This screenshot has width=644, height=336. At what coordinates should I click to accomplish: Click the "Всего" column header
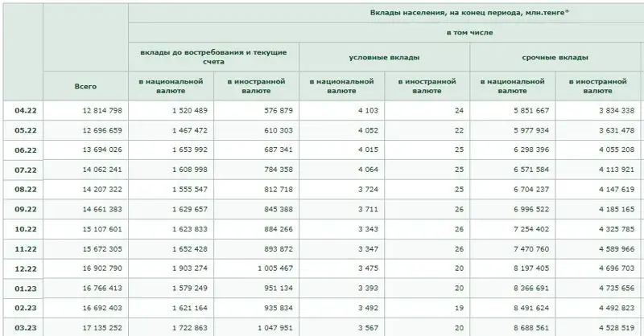pyautogui.click(x=85, y=85)
